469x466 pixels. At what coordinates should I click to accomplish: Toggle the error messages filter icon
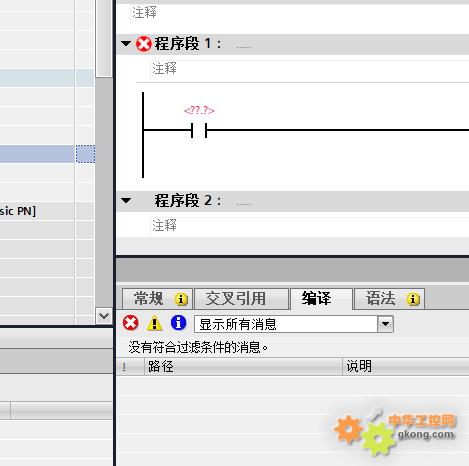[130, 323]
